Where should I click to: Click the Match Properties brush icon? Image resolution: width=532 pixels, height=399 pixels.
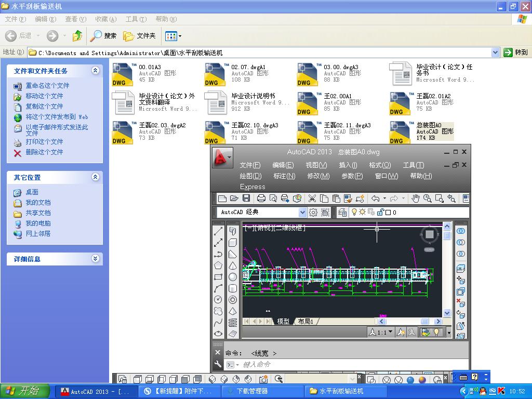coord(348,198)
